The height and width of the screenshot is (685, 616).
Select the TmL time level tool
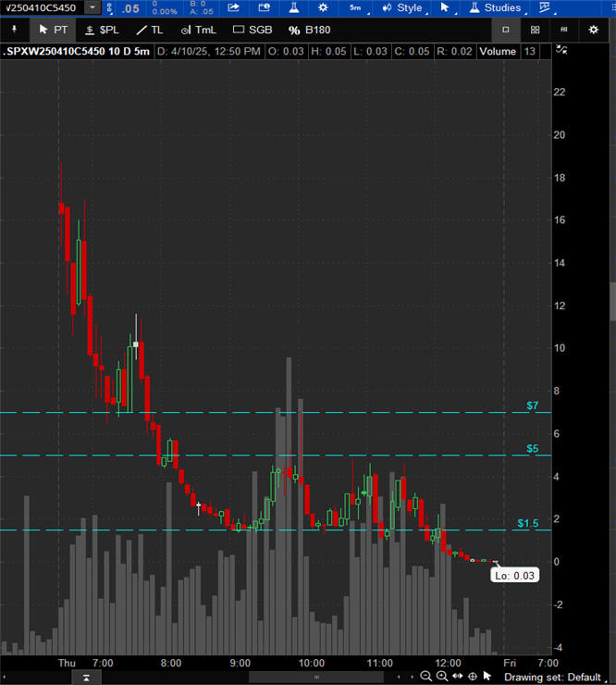click(199, 30)
